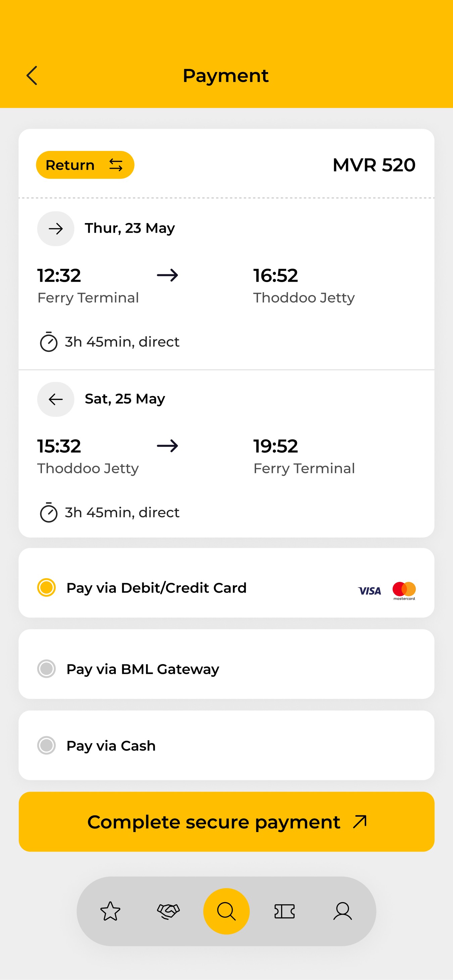This screenshot has height=980, width=453.
Task: Tap Complete secure payment button
Action: click(x=226, y=821)
